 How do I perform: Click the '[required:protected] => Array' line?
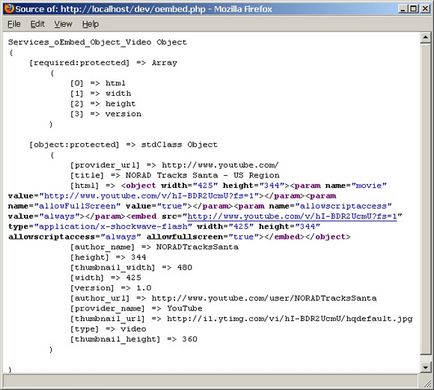103,63
